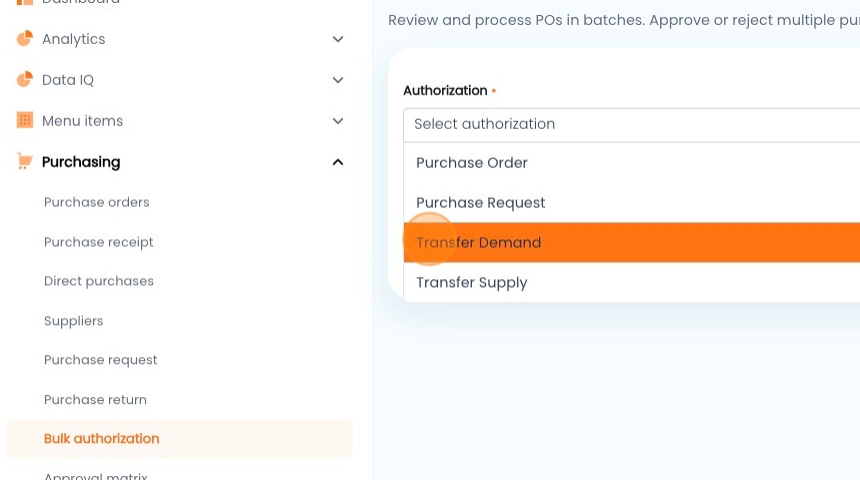This screenshot has height=480, width=860.
Task: Choose Purchase Order from the dropdown
Action: 631,163
